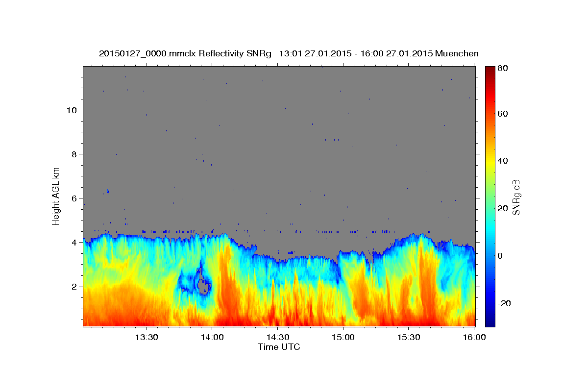Viewport: 588px width, 392px height.
Task: Click the colorbar value 80
Action: [x=504, y=68]
